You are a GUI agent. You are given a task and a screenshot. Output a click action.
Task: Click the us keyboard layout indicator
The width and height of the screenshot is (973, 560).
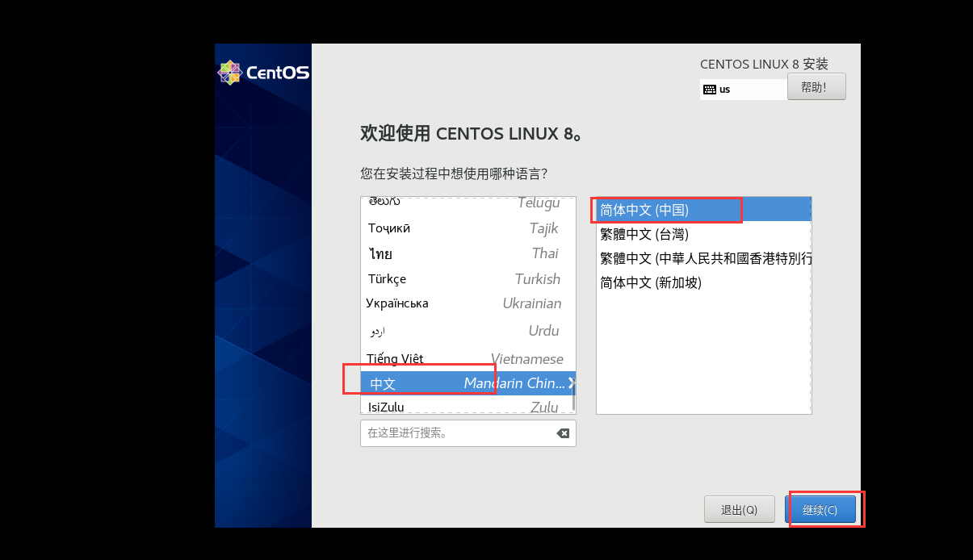pyautogui.click(x=743, y=90)
